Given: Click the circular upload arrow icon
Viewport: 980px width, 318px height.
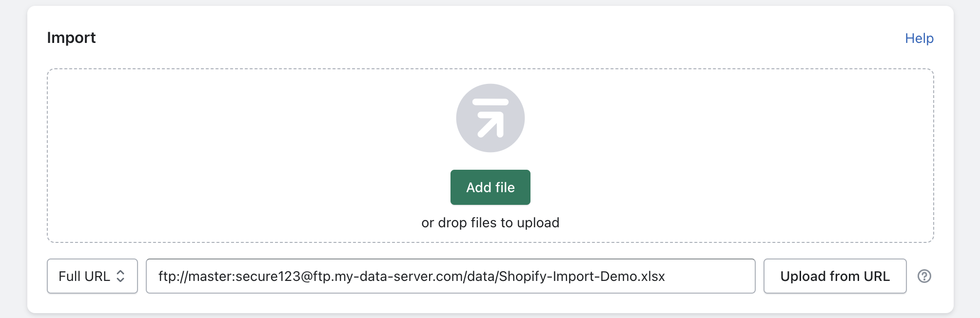Looking at the screenshot, I should (x=490, y=118).
